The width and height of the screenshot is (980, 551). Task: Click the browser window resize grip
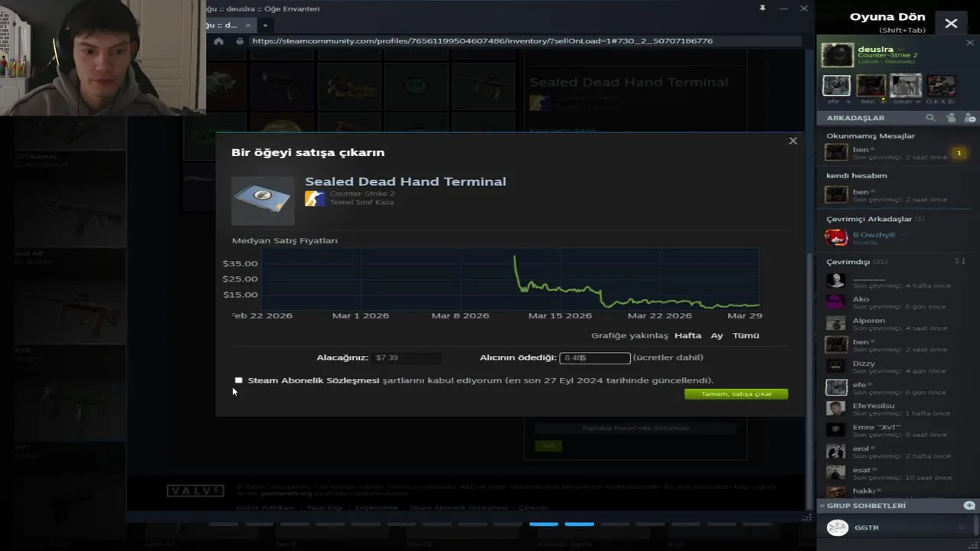(x=806, y=518)
